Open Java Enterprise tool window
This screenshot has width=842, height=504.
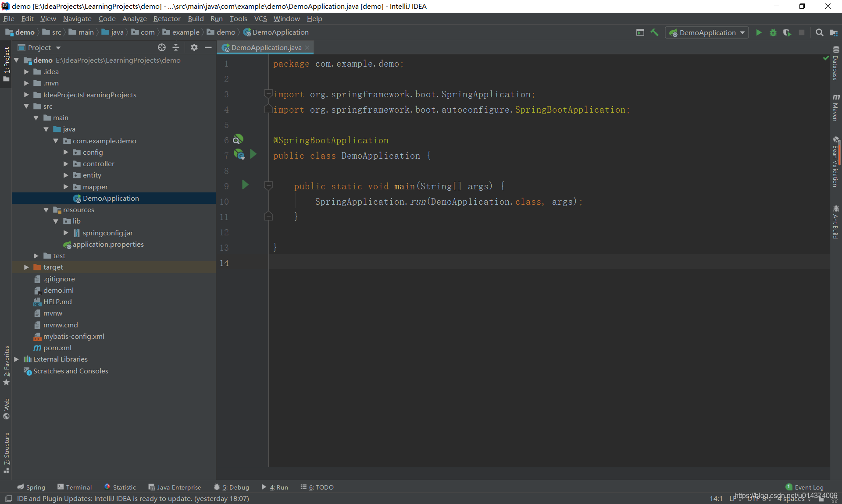[175, 487]
